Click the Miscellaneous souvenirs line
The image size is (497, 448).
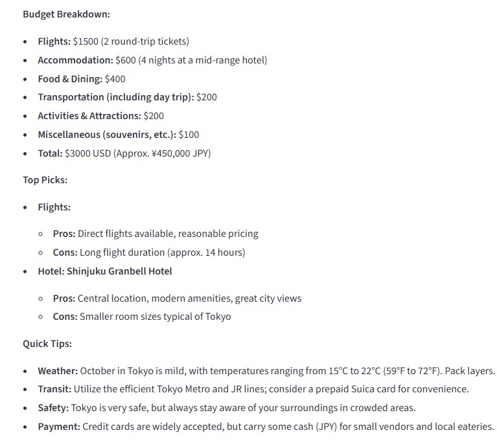(x=118, y=135)
